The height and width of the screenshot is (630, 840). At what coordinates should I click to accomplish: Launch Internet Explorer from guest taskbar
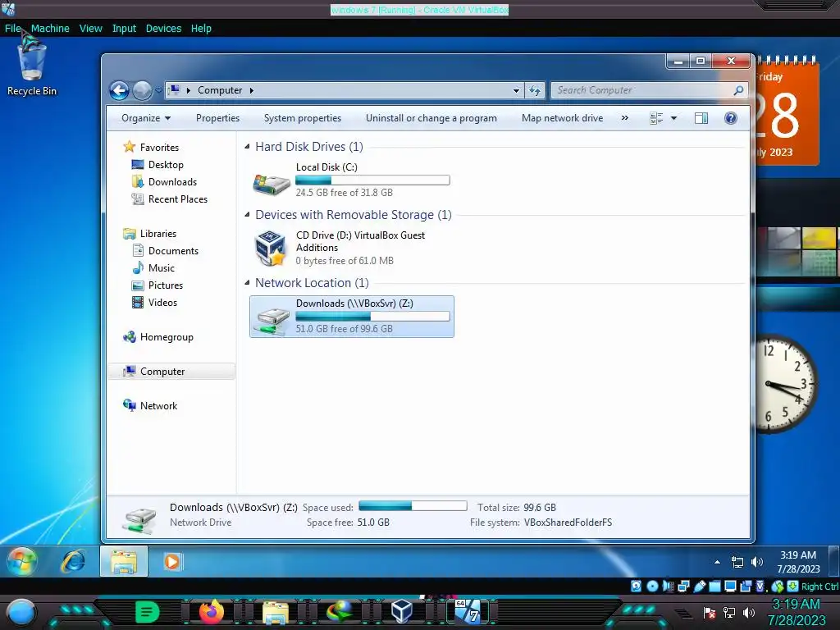click(x=73, y=561)
